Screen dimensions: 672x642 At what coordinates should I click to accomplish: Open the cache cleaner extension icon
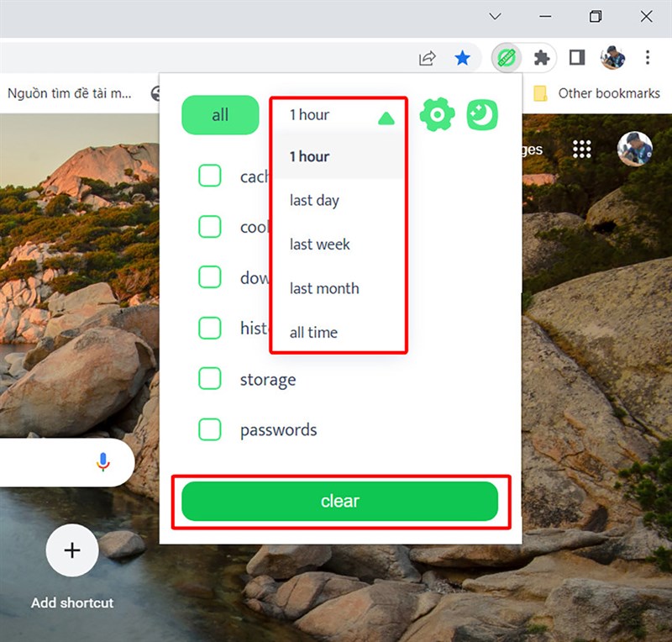click(x=506, y=58)
